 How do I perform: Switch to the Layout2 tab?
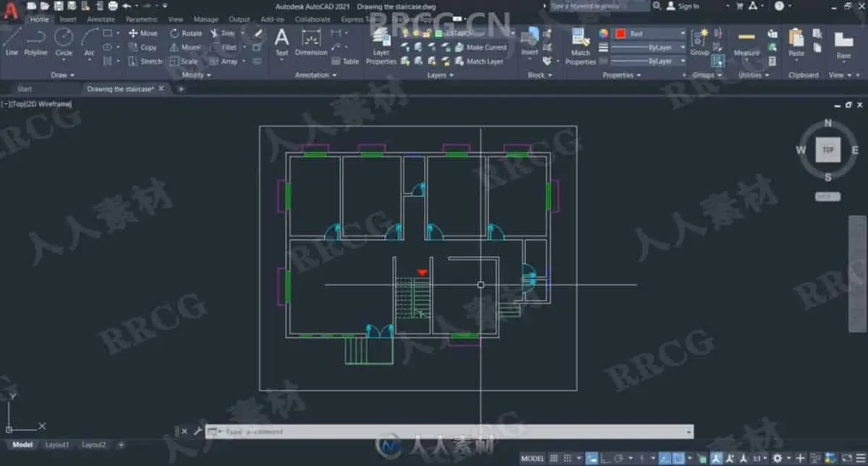tap(94, 444)
